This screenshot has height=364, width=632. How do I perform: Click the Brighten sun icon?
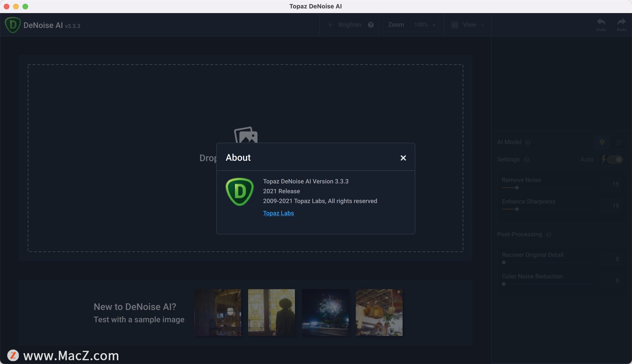330,25
